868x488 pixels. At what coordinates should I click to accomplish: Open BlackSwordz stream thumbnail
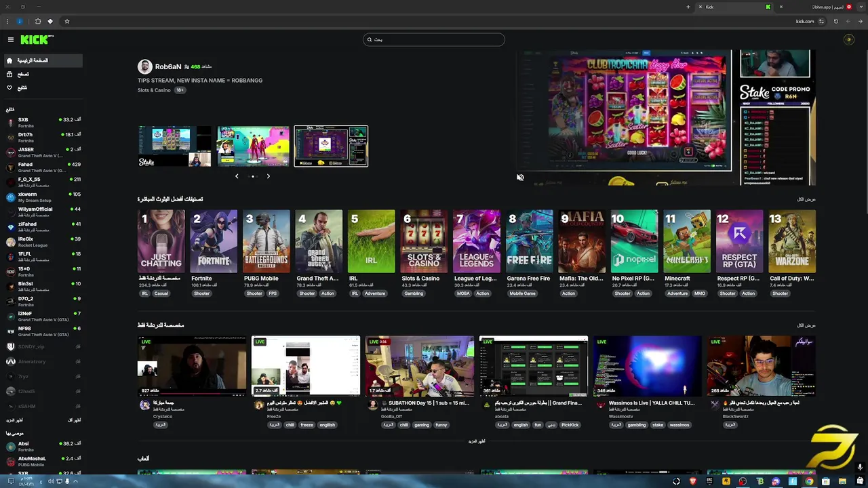click(x=761, y=366)
